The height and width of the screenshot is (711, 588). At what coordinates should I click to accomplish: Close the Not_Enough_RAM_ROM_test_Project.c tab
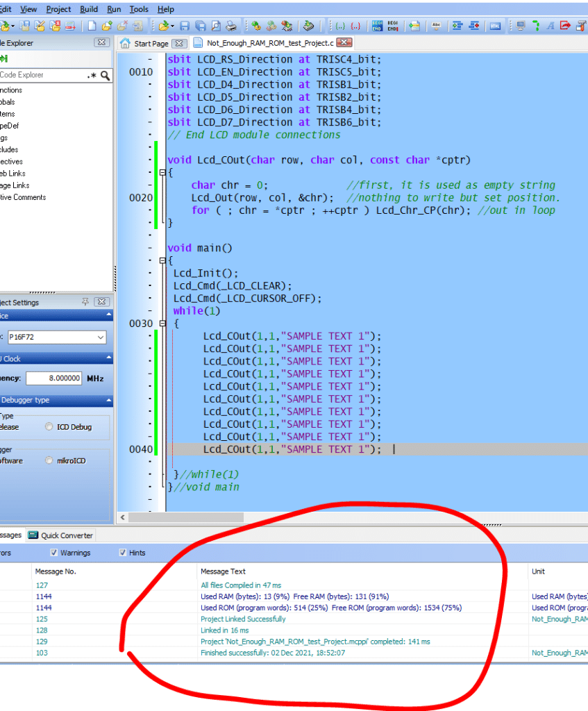(344, 42)
